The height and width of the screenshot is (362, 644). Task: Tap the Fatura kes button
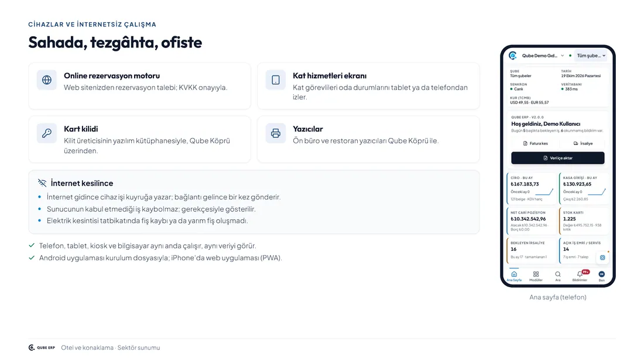[x=535, y=143]
